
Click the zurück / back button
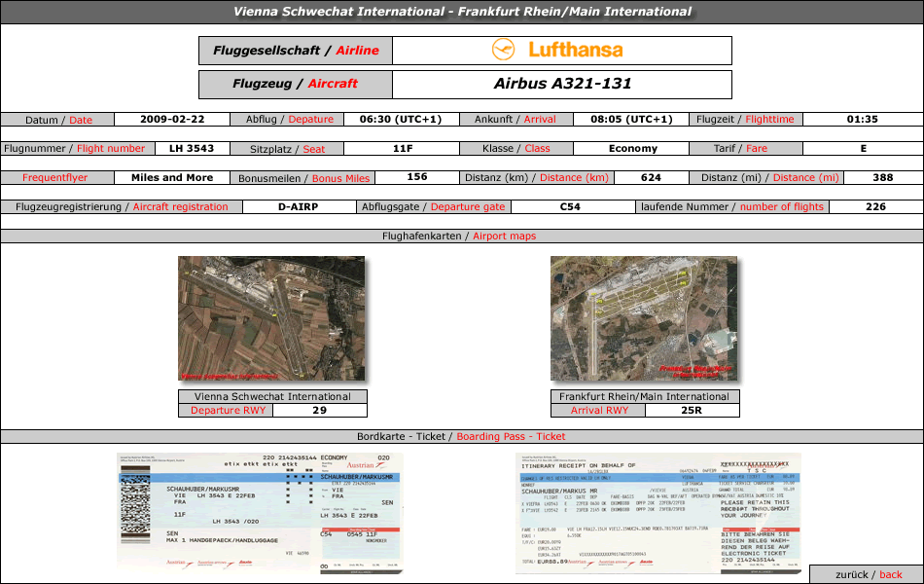point(868,574)
